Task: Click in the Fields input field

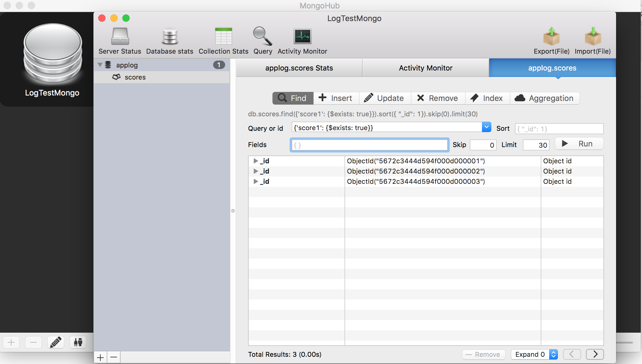Action: point(370,145)
